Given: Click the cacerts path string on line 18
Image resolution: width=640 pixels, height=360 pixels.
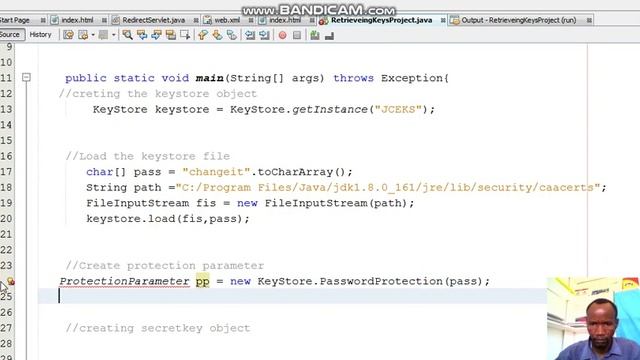Looking at the screenshot, I should click(388, 188).
